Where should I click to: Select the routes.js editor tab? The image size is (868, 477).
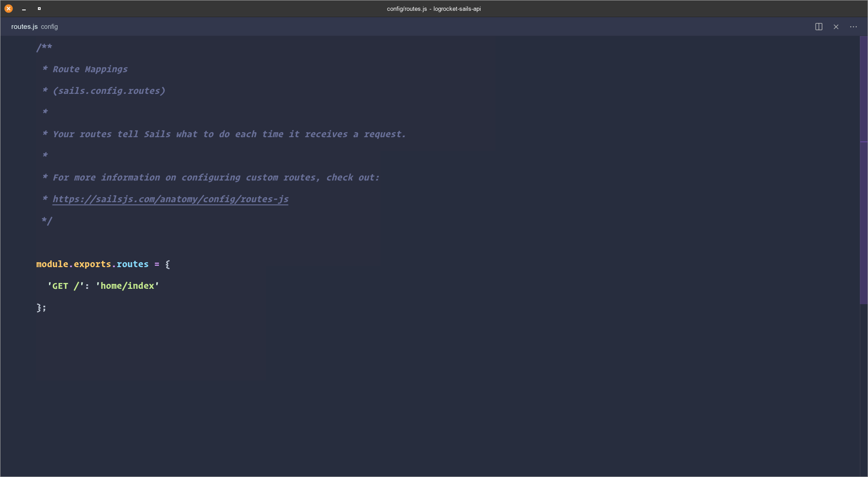tap(24, 27)
